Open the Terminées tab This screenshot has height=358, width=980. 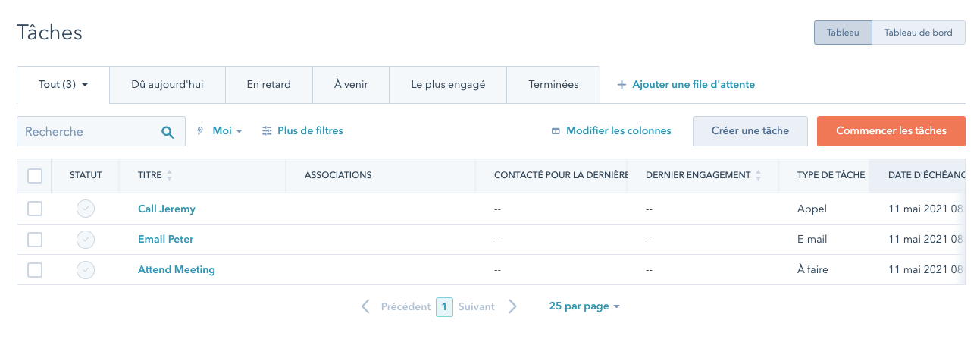553,85
